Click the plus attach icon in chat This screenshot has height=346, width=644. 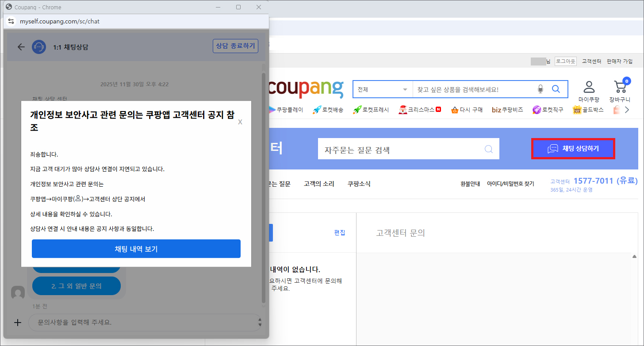point(18,323)
